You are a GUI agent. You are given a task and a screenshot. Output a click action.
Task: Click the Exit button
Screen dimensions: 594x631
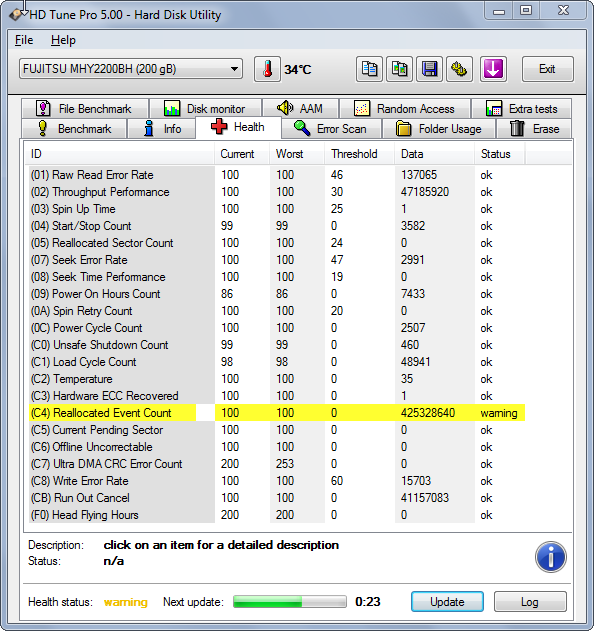tap(547, 69)
